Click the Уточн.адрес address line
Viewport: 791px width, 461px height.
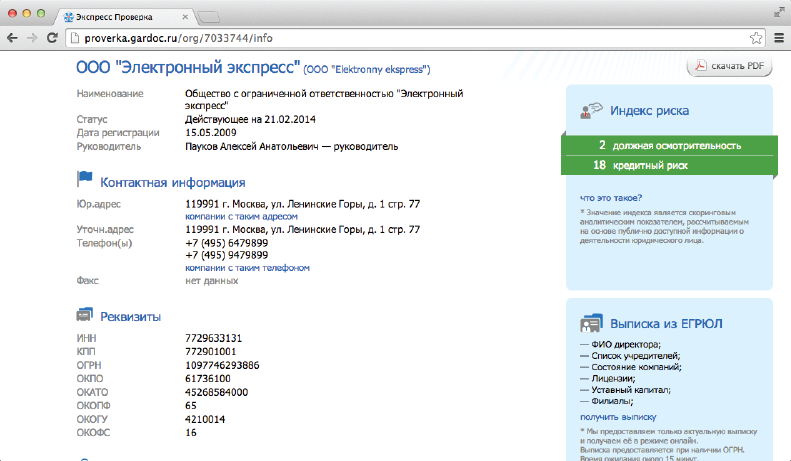(x=303, y=229)
